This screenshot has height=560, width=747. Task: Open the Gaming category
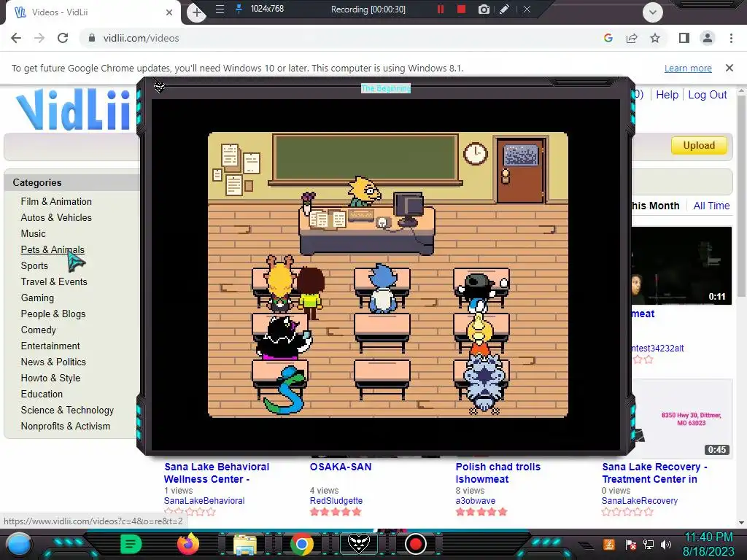[37, 298]
